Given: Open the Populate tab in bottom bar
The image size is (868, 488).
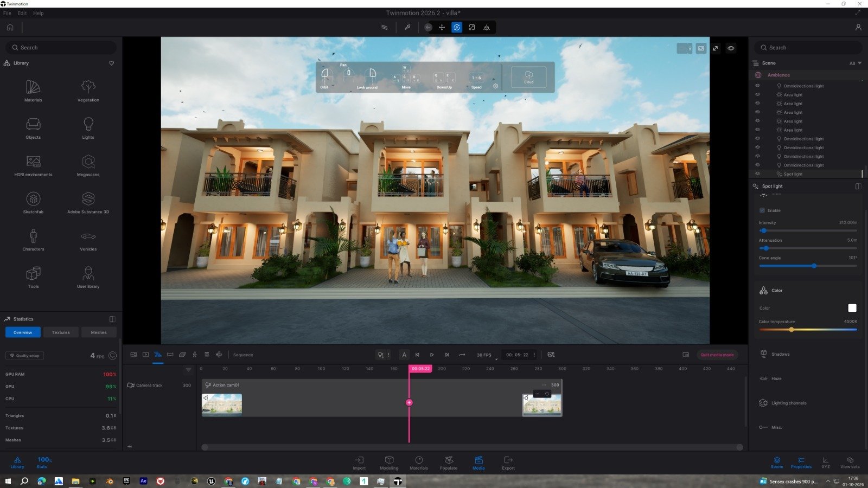Looking at the screenshot, I should click(449, 463).
